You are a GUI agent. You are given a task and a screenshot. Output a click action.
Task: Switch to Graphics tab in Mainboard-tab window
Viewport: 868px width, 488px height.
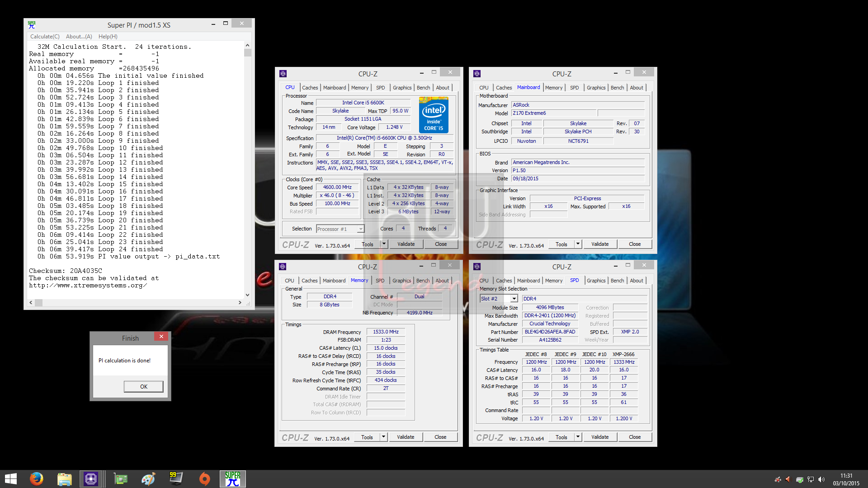pos(596,88)
